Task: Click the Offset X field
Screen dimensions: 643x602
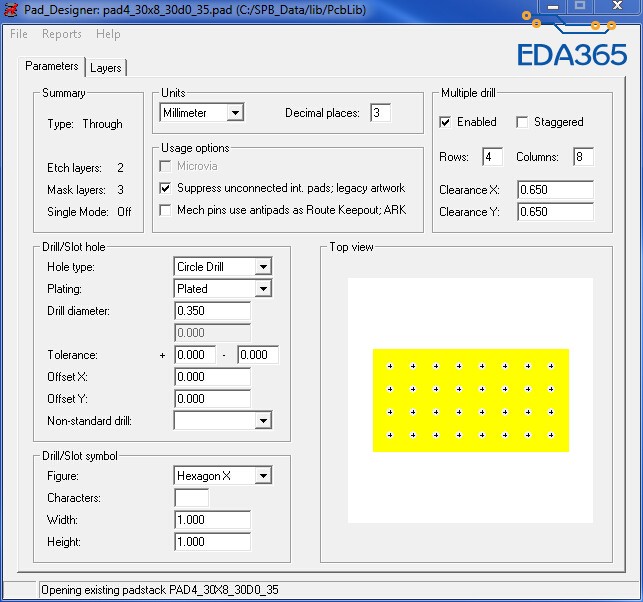Action: tap(212, 377)
